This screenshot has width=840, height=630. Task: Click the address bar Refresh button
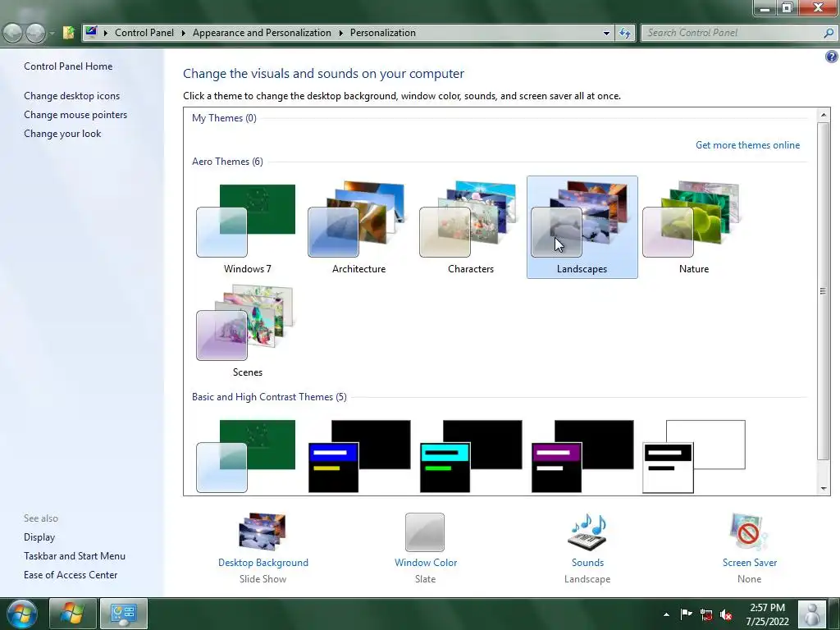624,33
